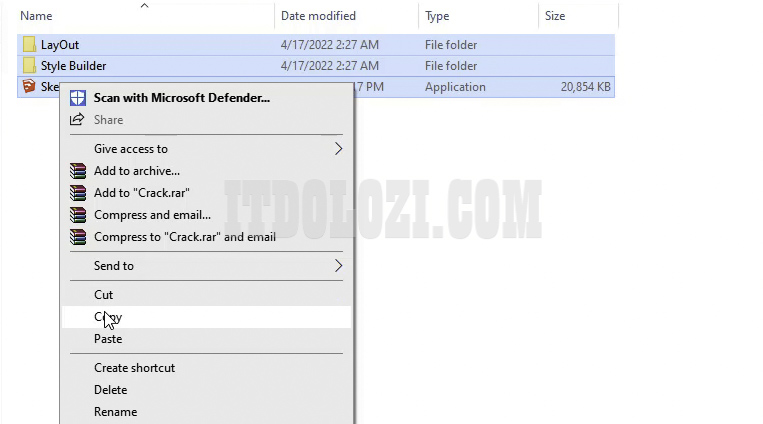The height and width of the screenshot is (424, 763).
Task: Choose Create shortcut menu entry
Action: [x=134, y=368]
